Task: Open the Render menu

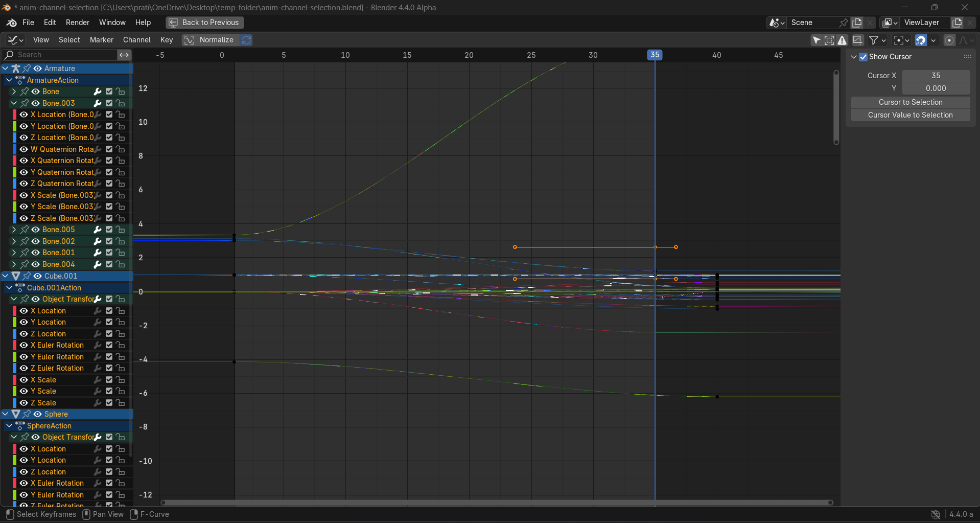Action: click(78, 22)
